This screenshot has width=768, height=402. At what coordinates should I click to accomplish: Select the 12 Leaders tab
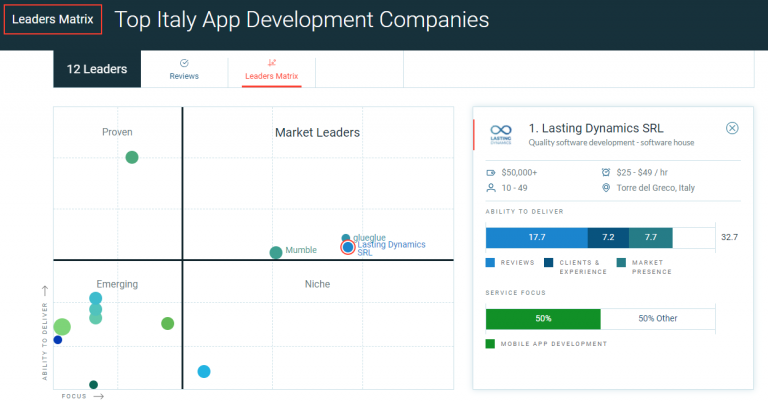tap(97, 69)
